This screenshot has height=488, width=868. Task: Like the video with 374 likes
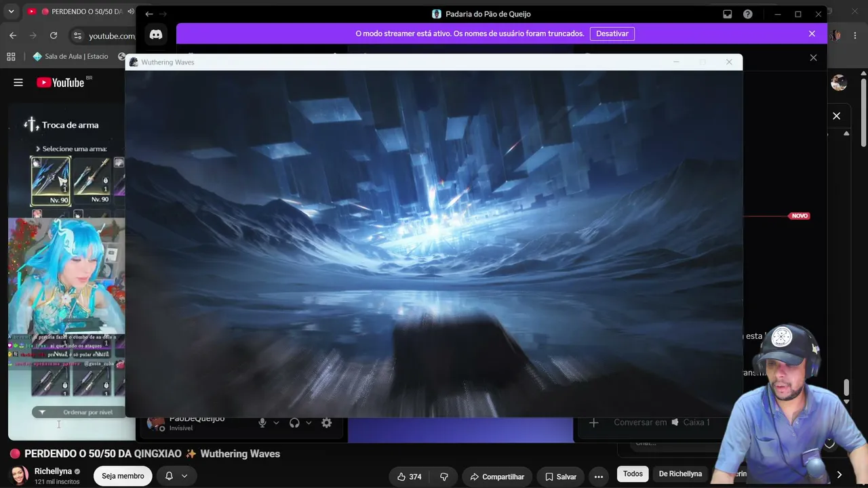tap(410, 476)
